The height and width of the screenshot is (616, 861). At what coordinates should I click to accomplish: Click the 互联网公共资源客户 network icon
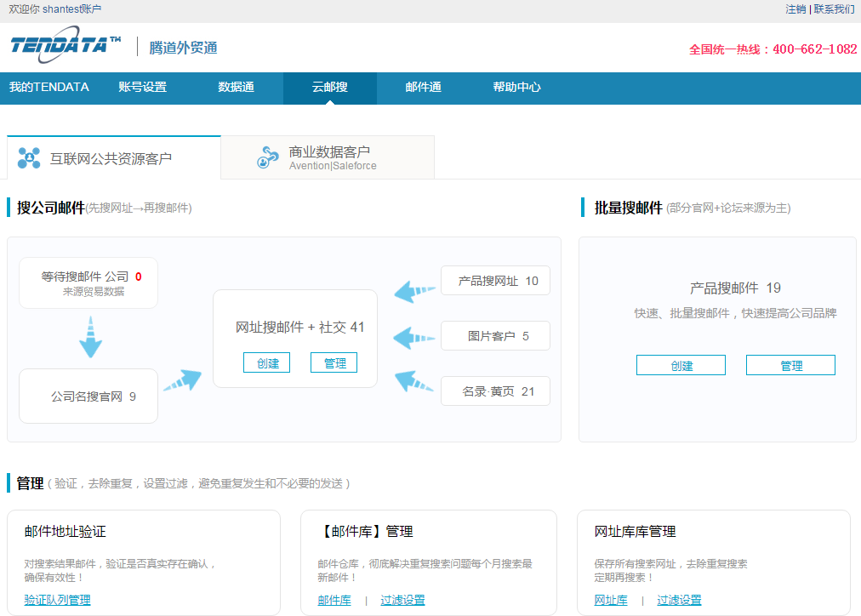coord(29,158)
